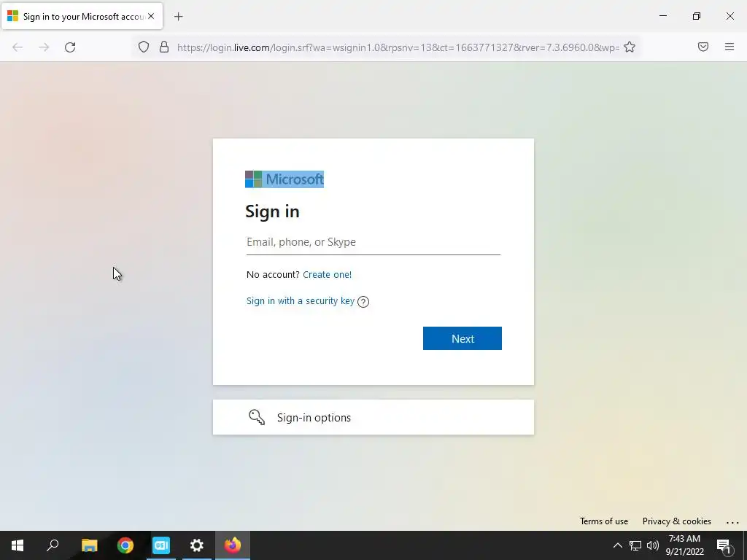Click the site security padlock icon

(x=164, y=47)
